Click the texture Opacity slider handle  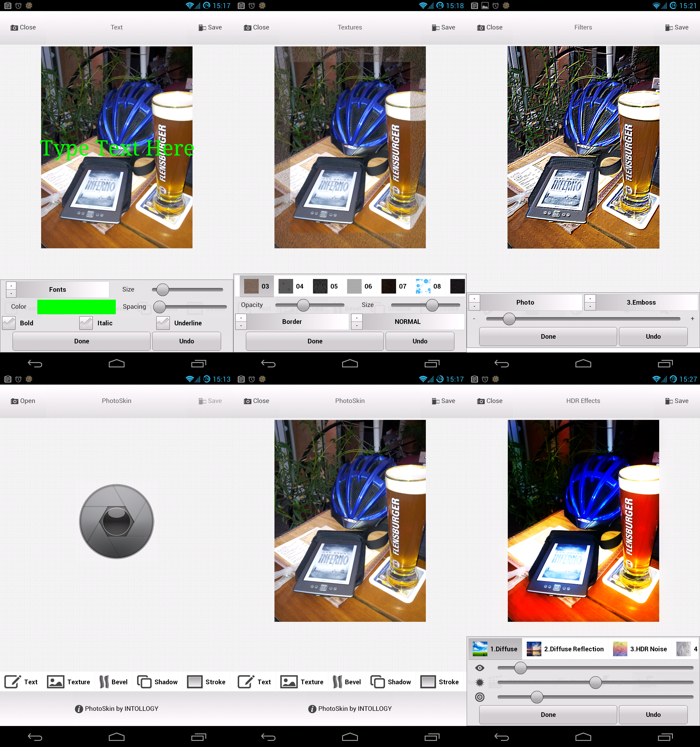click(303, 305)
